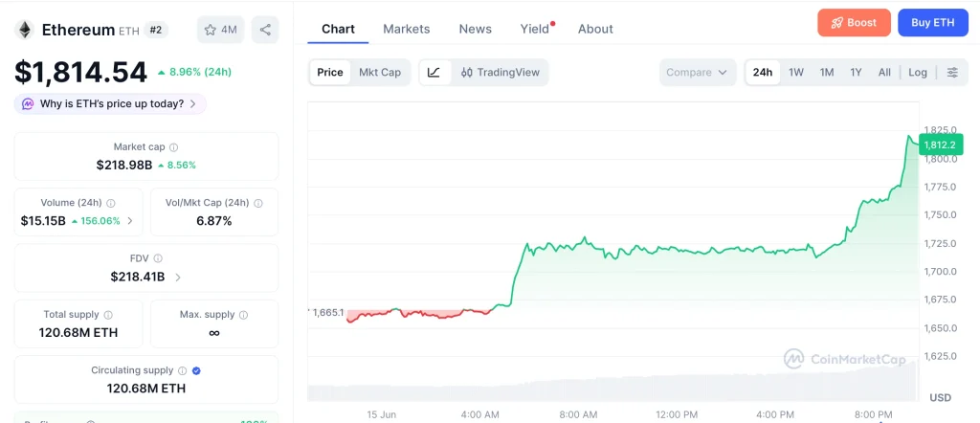Click the 1,665.1 opening price label
980x423 pixels.
click(328, 312)
